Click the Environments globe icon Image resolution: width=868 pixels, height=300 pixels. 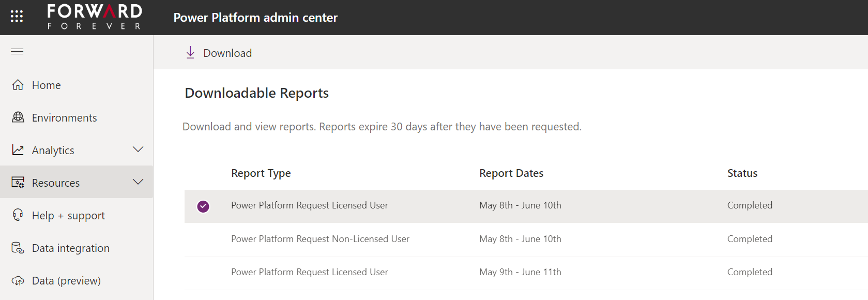click(x=18, y=117)
